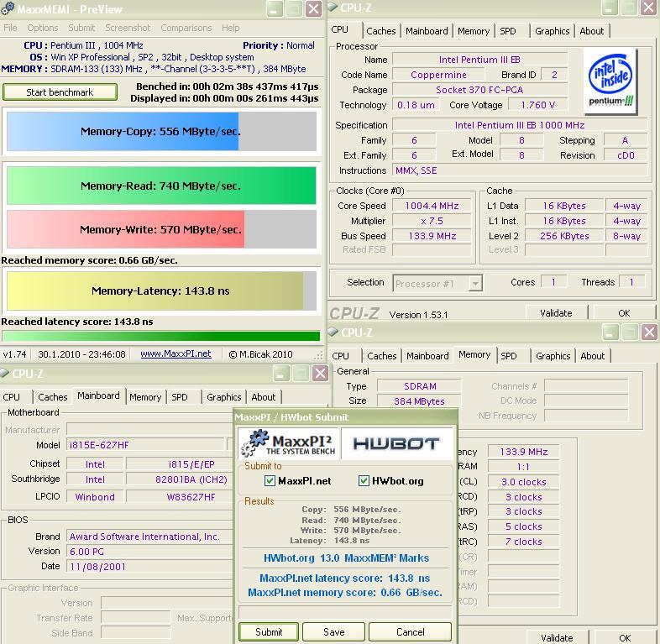Screen dimensions: 660x644
Task: Click the BIOS Date 11/08/2001 value
Action: coord(149,567)
